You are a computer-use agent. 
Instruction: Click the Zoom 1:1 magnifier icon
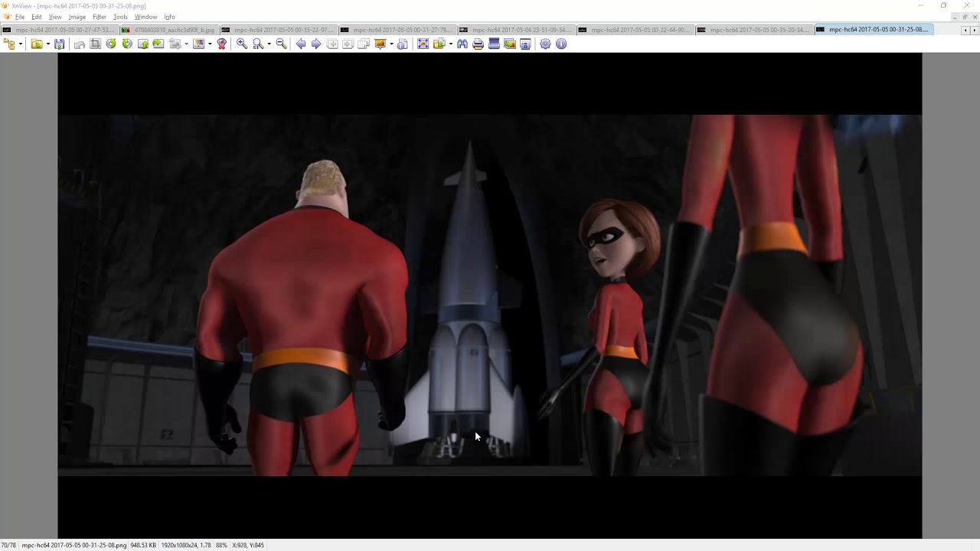[258, 44]
